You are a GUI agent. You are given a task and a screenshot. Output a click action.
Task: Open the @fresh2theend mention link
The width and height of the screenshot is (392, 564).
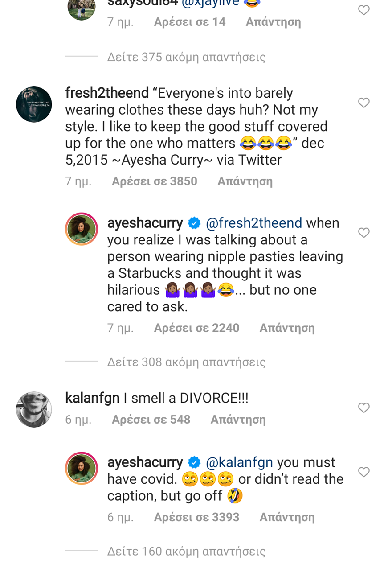[254, 223]
